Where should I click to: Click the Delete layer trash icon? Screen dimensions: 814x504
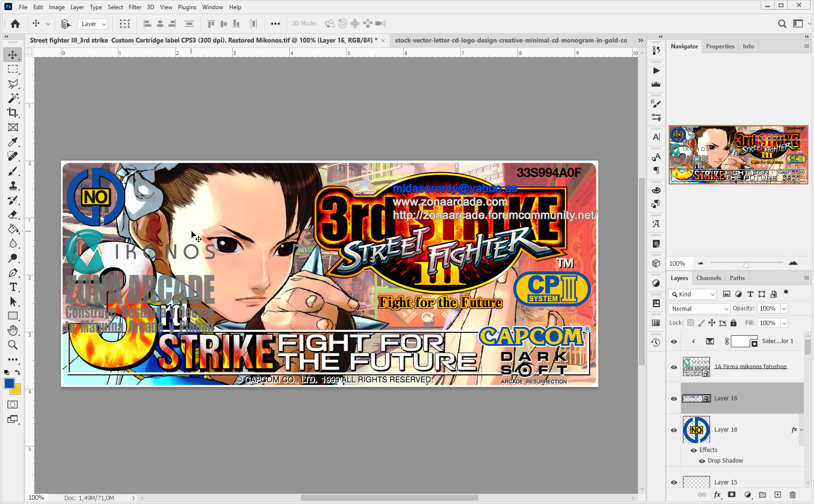(792, 495)
